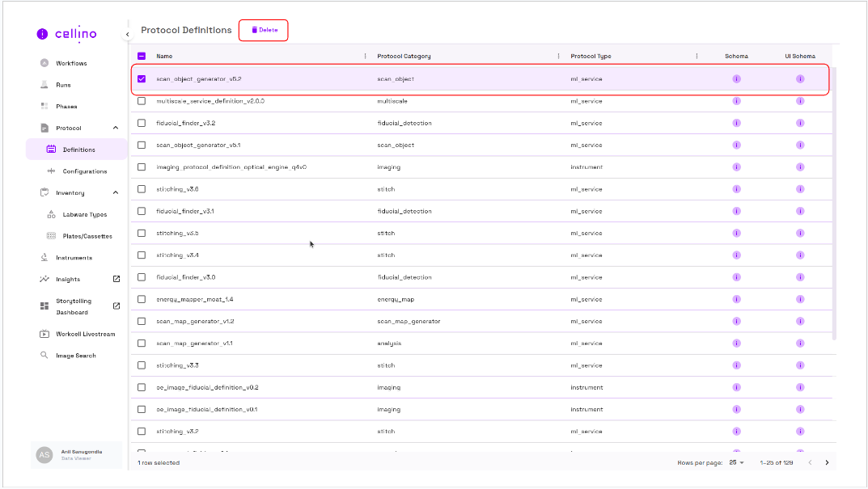Click the Workflows sidebar icon
Screen dimensions: 868x489
click(44, 63)
